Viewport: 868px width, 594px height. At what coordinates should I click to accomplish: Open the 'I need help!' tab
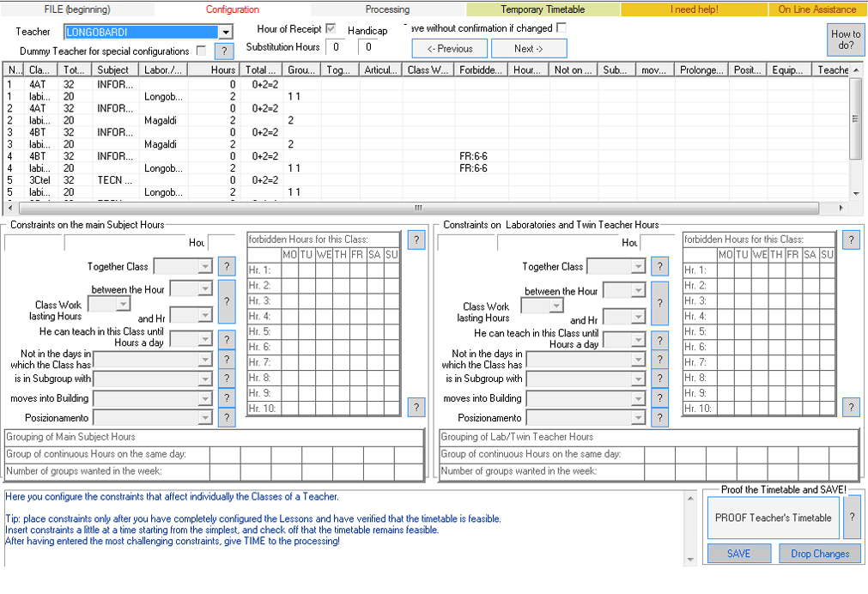[695, 9]
